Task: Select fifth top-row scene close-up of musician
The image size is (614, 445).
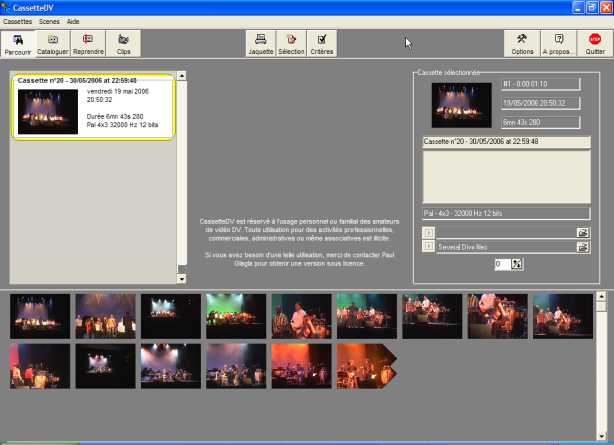Action: [302, 316]
